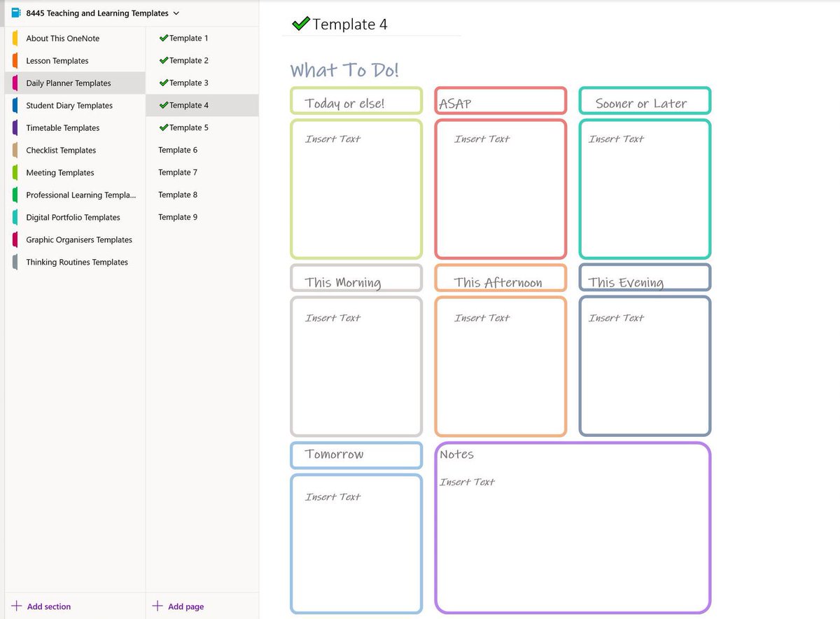
Task: Click the green section marker for Professional Learning
Action: (15, 195)
